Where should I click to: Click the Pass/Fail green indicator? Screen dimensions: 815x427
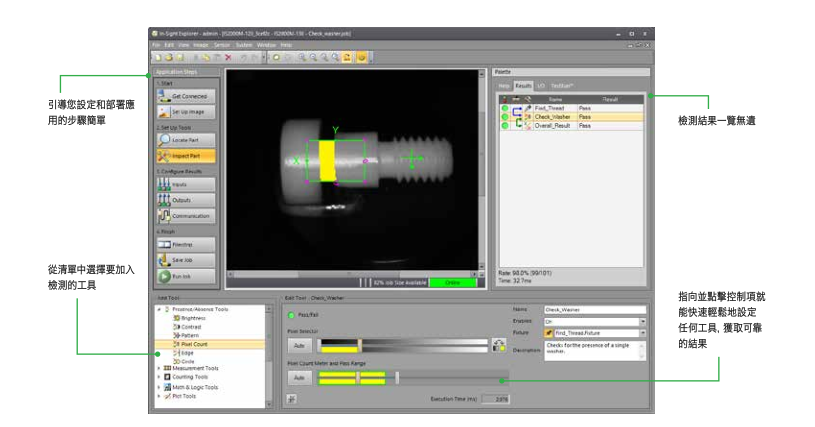click(x=291, y=315)
